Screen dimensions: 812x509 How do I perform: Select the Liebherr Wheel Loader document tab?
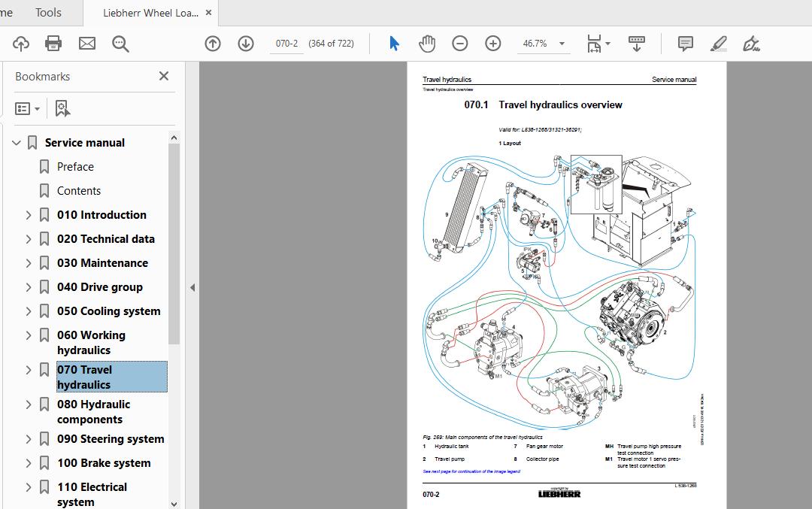[x=150, y=13]
